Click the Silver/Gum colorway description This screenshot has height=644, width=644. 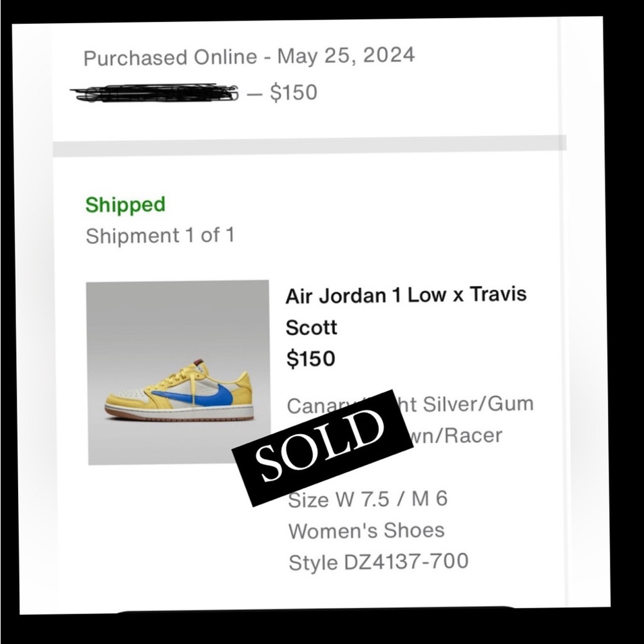point(478,404)
